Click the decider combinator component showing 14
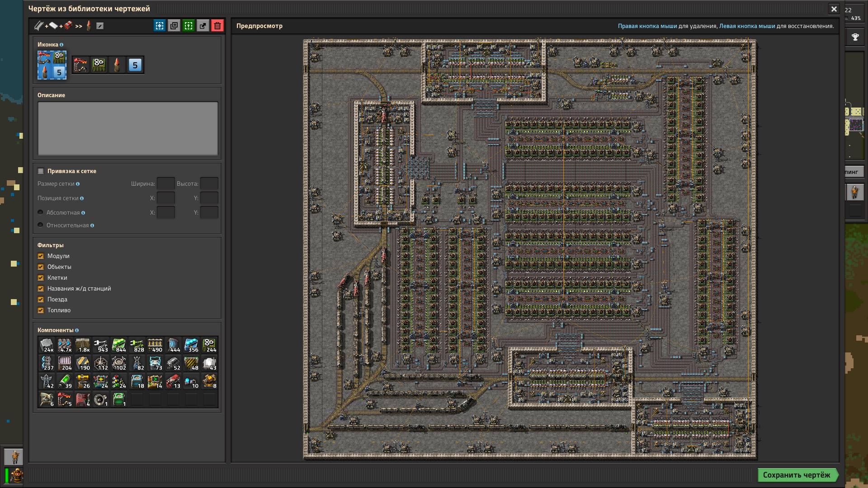This screenshot has height=488, width=868. (x=155, y=381)
